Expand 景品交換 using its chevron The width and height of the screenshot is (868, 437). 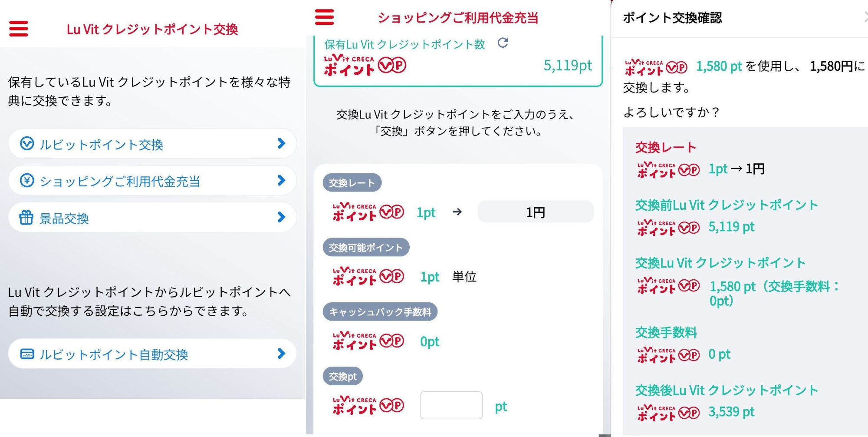[281, 217]
